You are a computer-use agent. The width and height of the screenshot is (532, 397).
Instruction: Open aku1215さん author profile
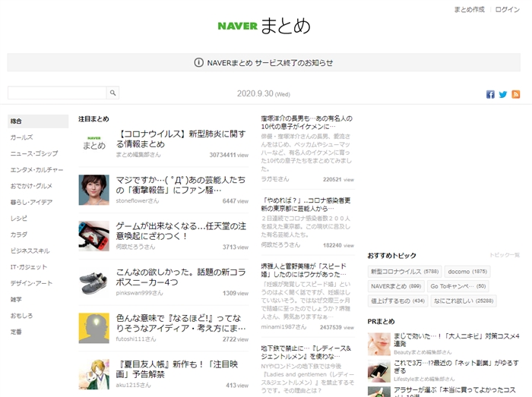133,385
